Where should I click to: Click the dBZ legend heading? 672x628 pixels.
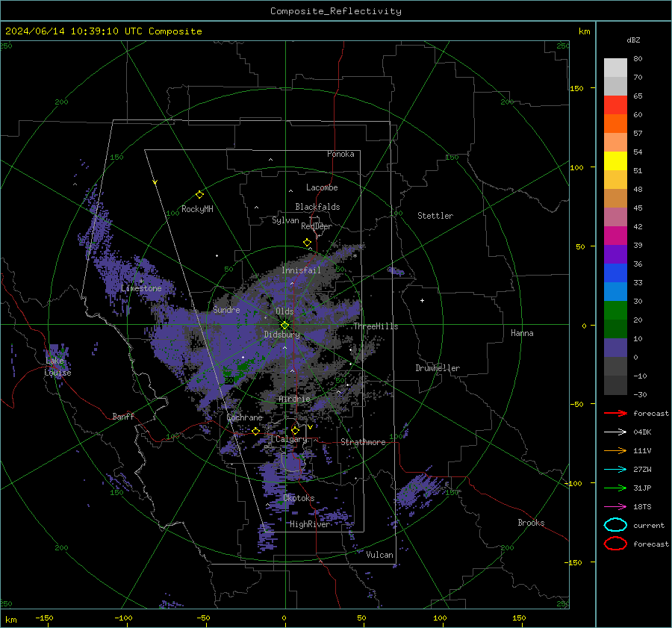(633, 40)
